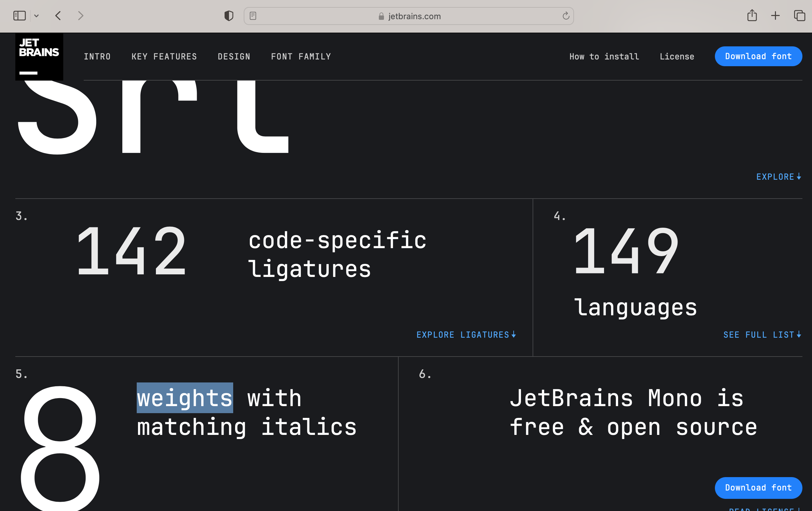Go back using the back arrow
The height and width of the screenshot is (511, 812).
tap(58, 16)
